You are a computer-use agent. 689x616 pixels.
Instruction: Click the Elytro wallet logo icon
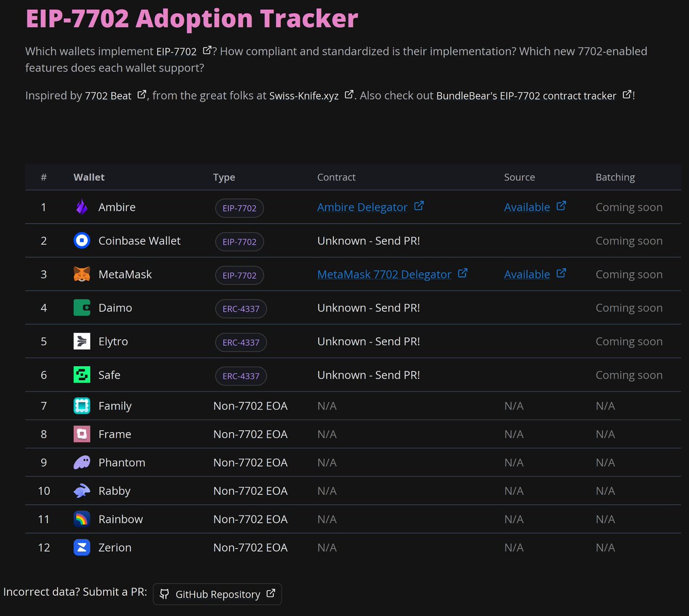(x=82, y=342)
